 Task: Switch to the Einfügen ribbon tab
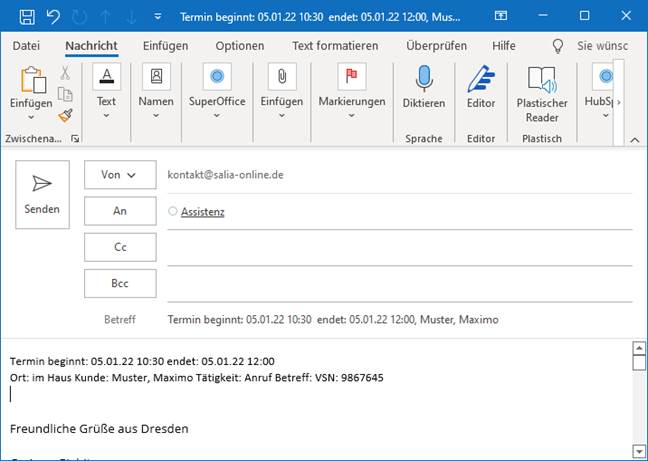pos(165,45)
